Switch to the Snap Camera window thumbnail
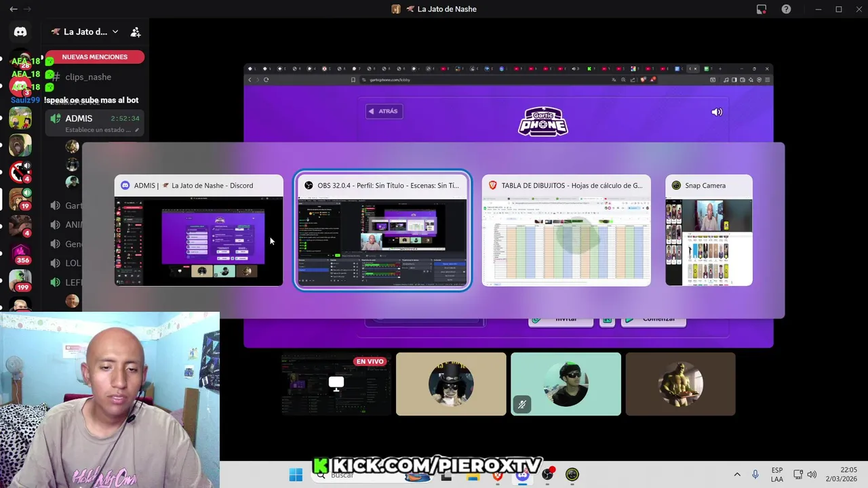This screenshot has width=868, height=488. coord(709,230)
